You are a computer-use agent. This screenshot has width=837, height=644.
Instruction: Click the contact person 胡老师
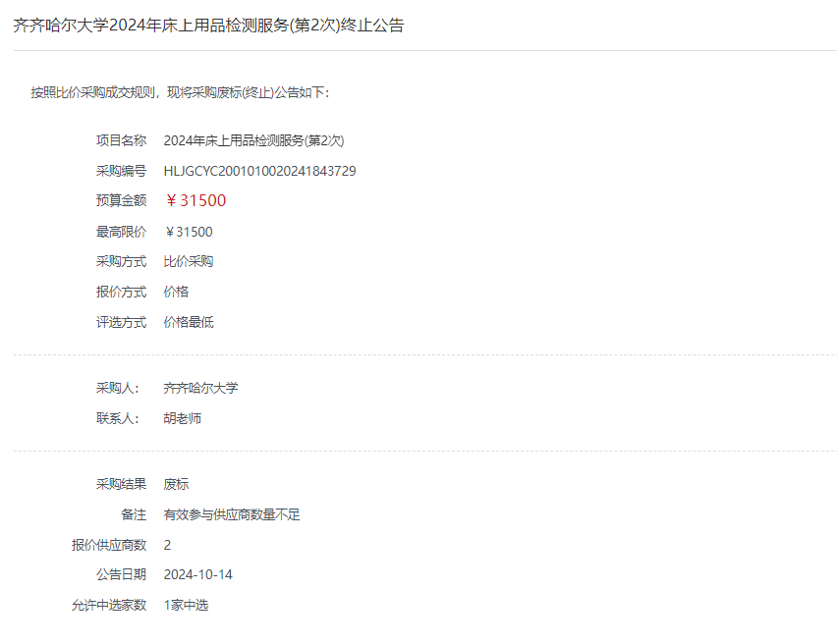(x=182, y=418)
